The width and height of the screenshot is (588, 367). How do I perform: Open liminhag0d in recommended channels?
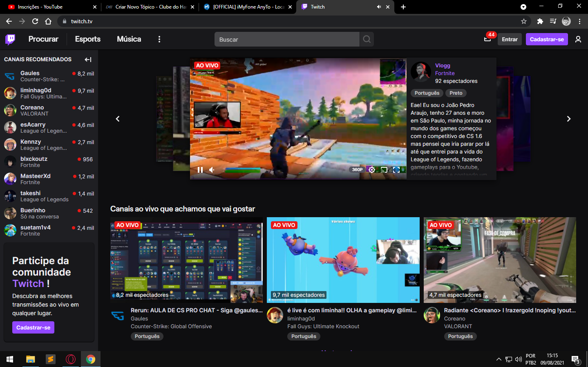point(49,93)
